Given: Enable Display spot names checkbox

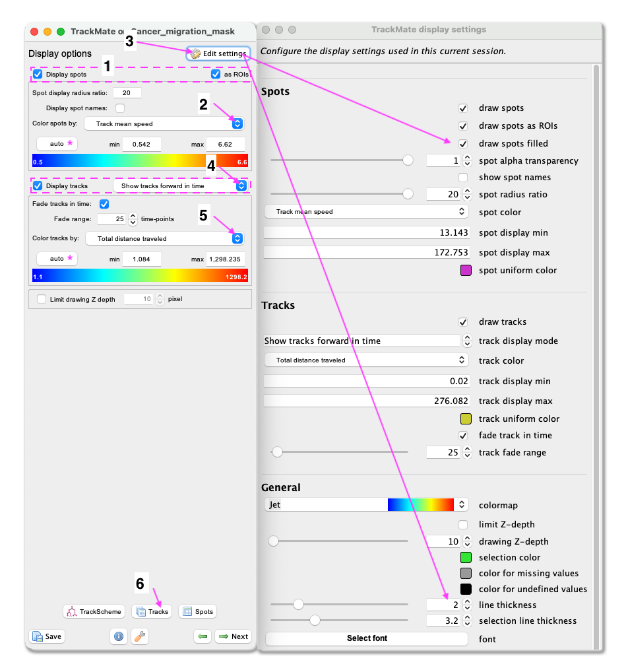Looking at the screenshot, I should (x=120, y=108).
